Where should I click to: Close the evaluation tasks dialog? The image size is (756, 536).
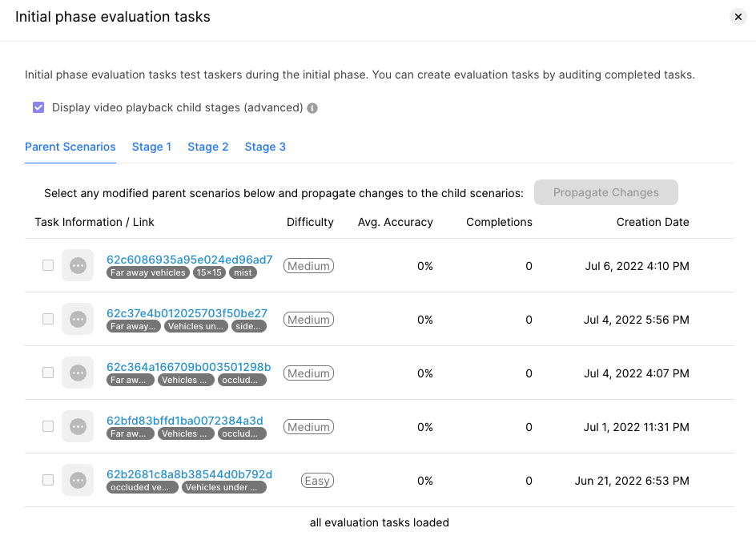[738, 17]
